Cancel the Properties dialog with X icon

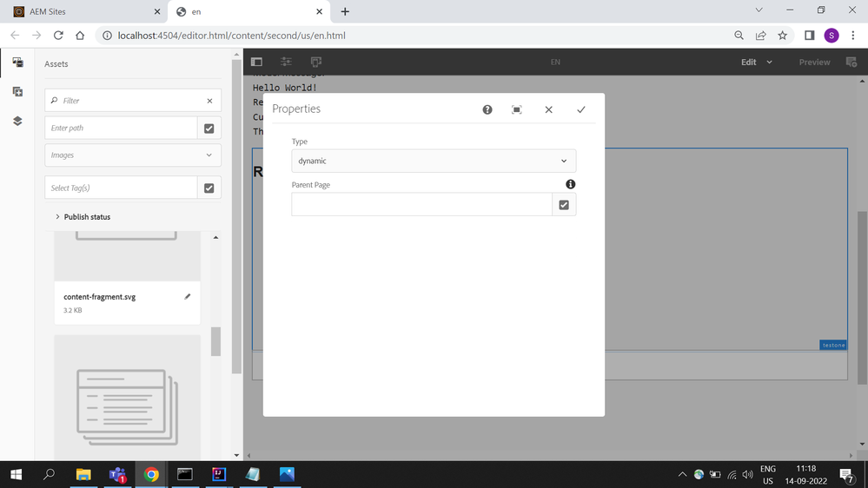point(548,109)
